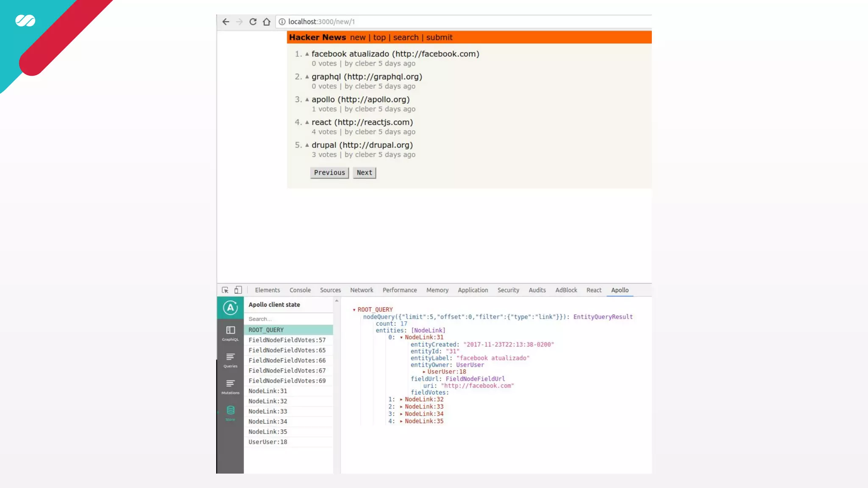Upvote the graphql link
This screenshot has height=488, width=868.
tap(307, 77)
